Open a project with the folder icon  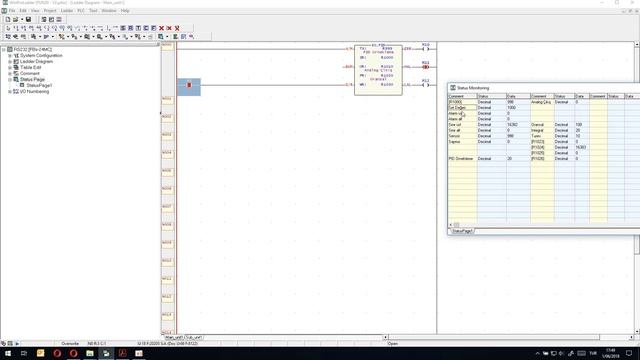16,19
